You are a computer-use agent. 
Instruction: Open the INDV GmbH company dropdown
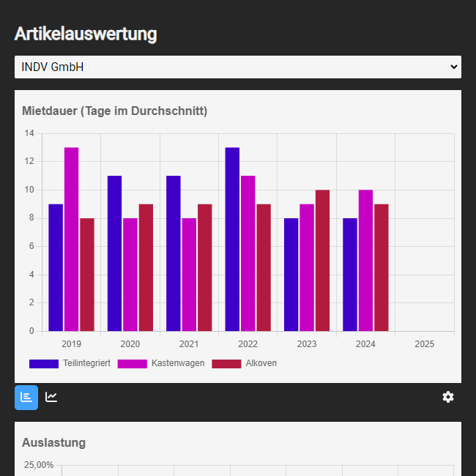point(238,67)
